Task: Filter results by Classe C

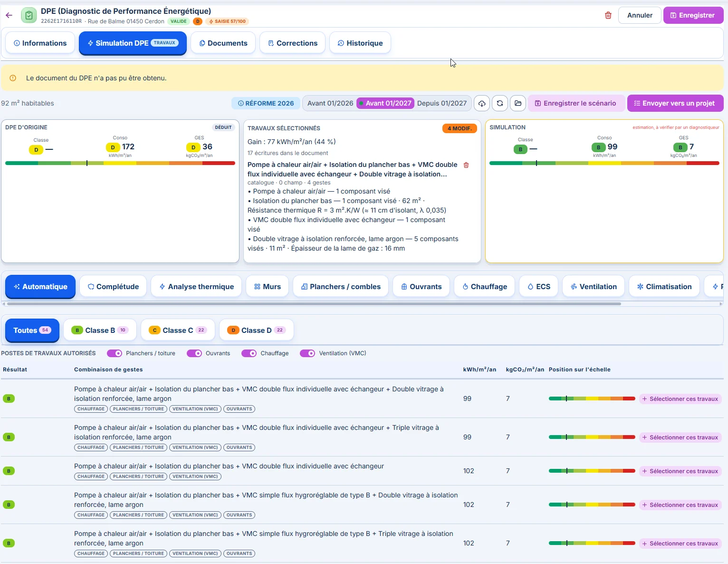Action: click(x=178, y=331)
